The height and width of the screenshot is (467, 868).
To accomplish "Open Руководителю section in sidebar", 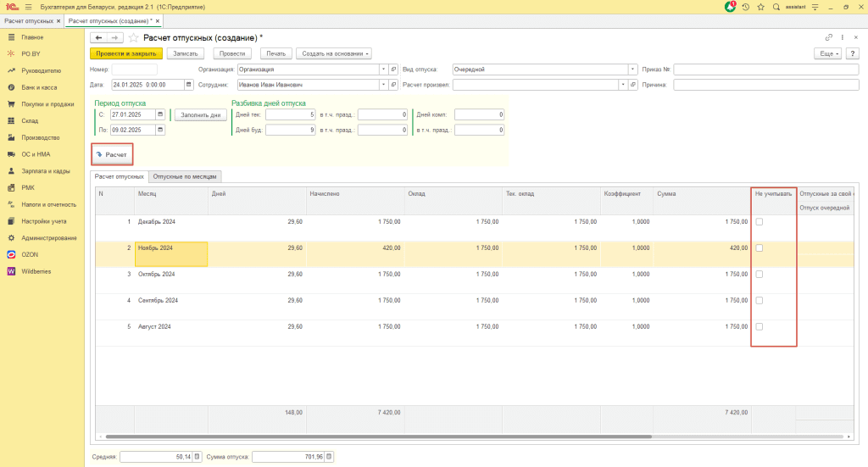I will [x=41, y=71].
